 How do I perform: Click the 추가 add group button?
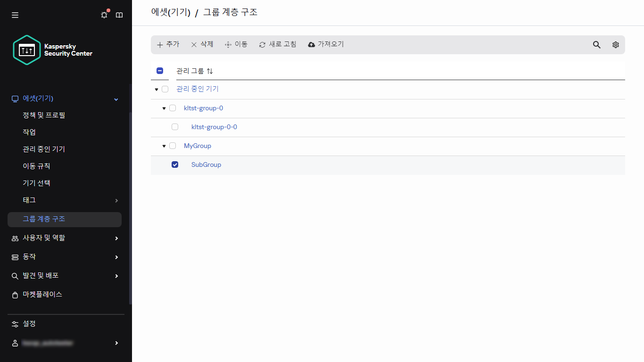(168, 44)
